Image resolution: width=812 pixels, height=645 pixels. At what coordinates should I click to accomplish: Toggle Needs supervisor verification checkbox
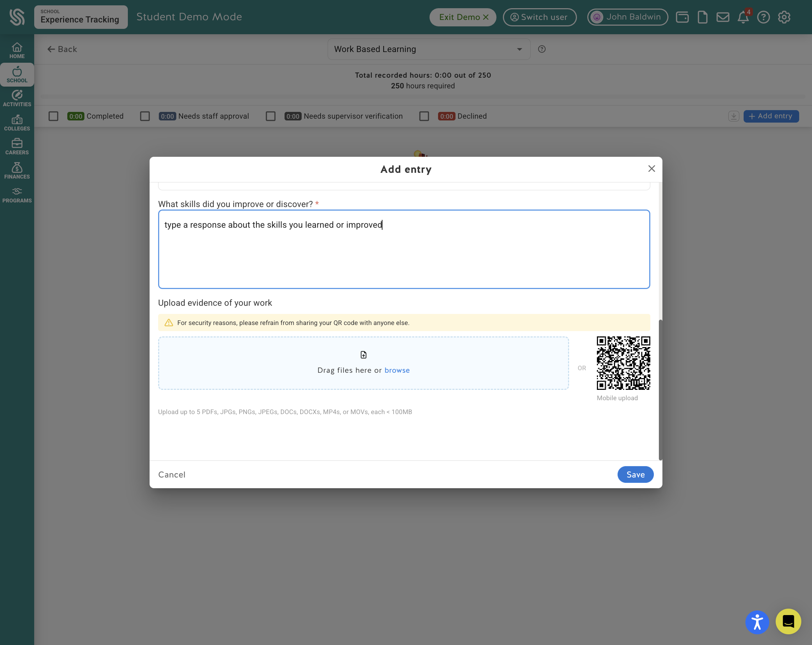(x=270, y=116)
